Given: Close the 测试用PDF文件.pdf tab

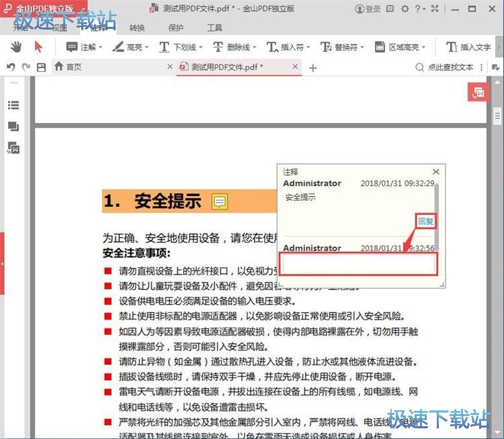Looking at the screenshot, I should point(295,66).
